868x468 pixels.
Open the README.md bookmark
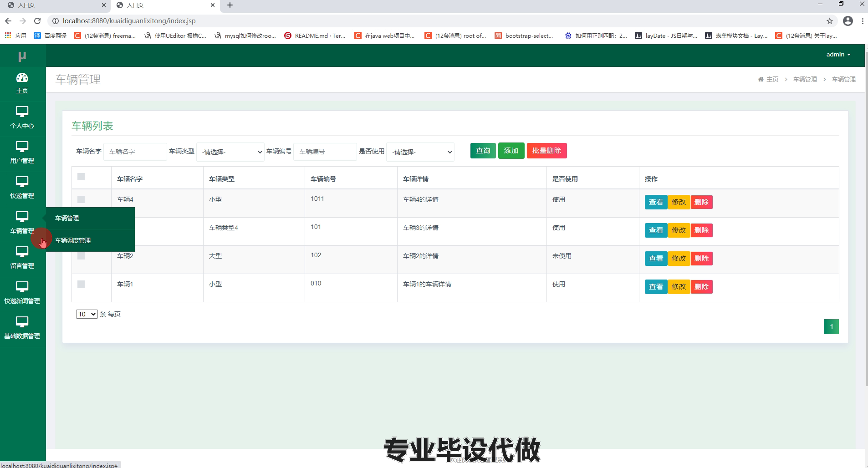[x=315, y=36]
